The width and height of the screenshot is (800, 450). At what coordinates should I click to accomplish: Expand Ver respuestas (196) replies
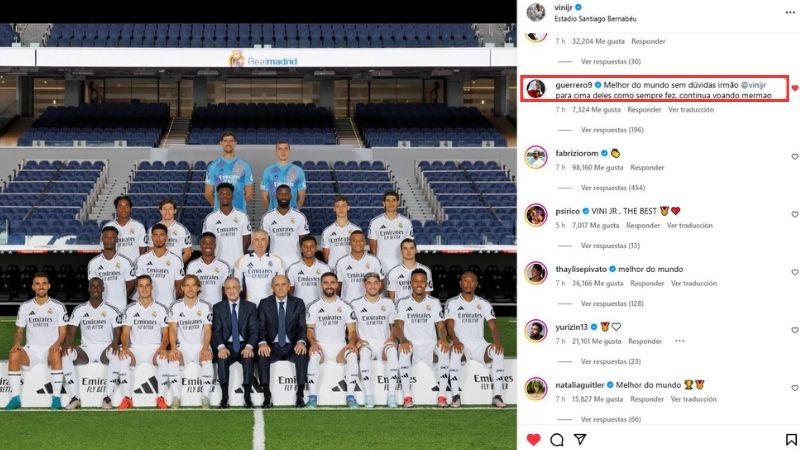[612, 130]
